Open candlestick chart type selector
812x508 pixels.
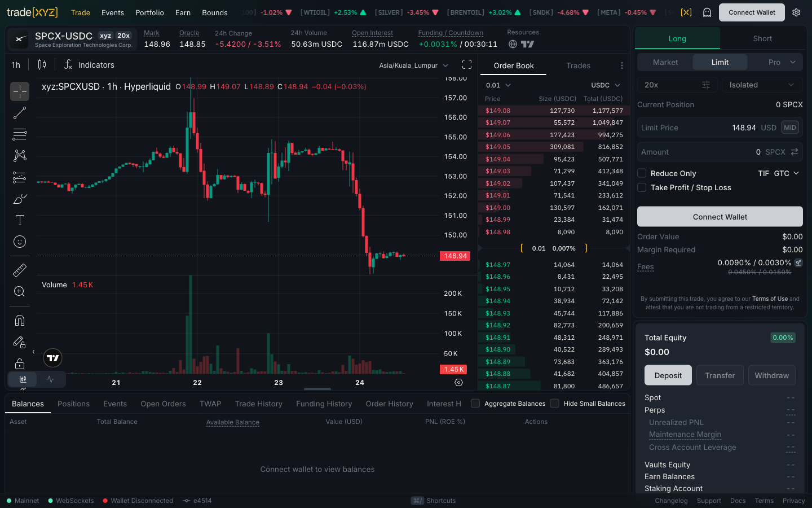[42, 65]
